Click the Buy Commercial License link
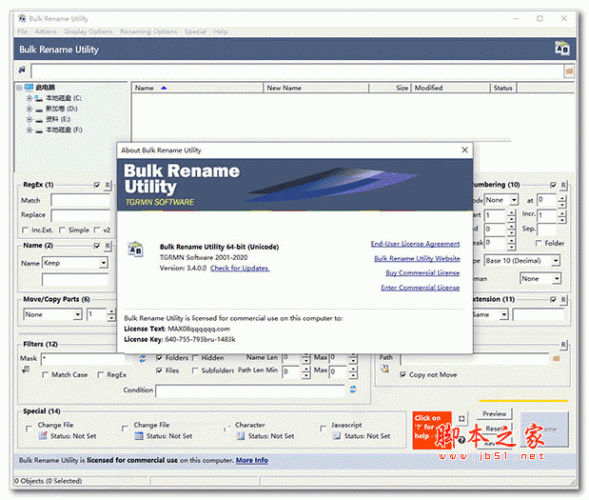589x500 pixels. coord(422,273)
